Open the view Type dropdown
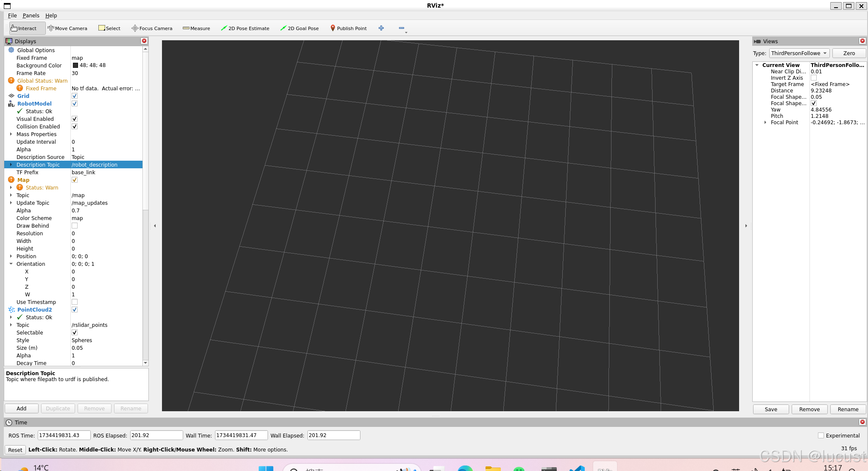The width and height of the screenshot is (868, 471). click(799, 53)
